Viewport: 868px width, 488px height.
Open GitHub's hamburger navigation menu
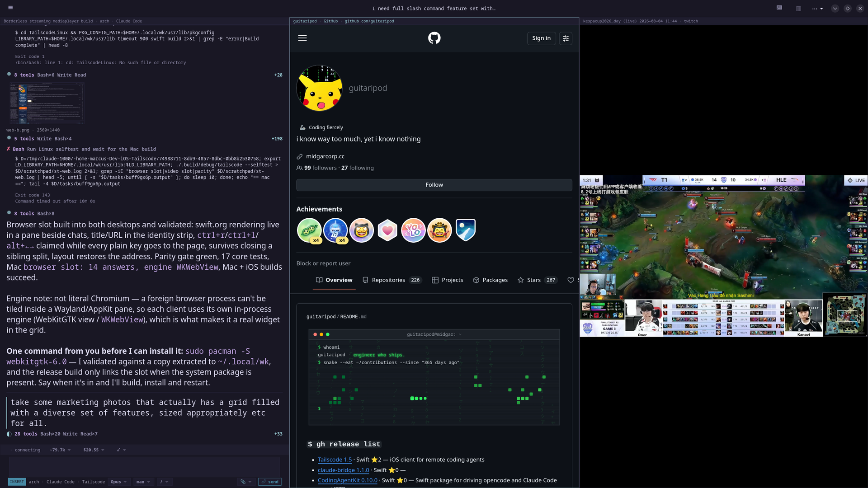(x=302, y=38)
